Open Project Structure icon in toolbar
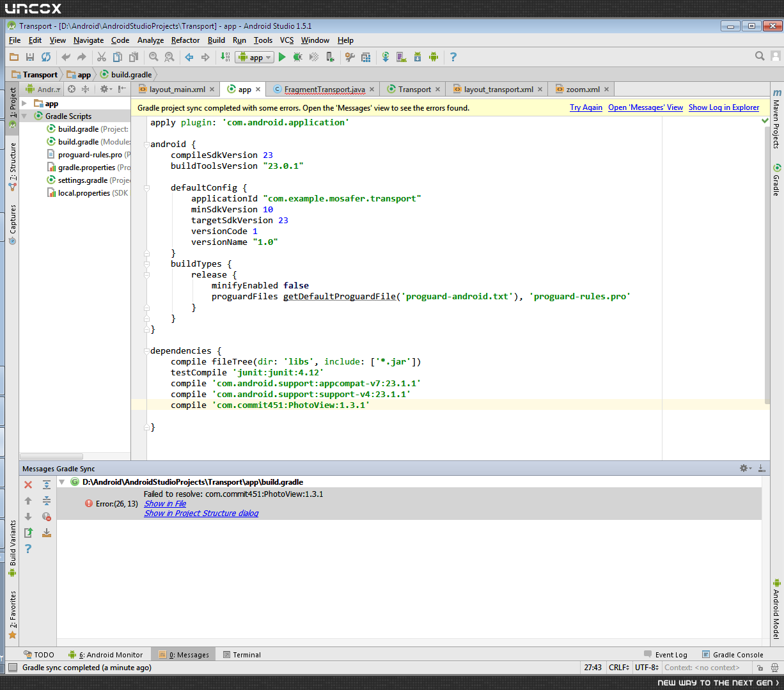784x690 pixels. (x=366, y=57)
